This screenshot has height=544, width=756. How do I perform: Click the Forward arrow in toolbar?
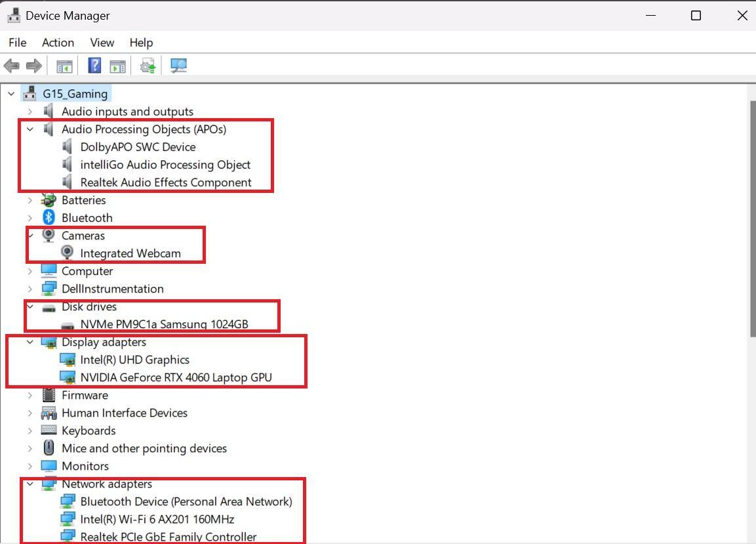[34, 66]
